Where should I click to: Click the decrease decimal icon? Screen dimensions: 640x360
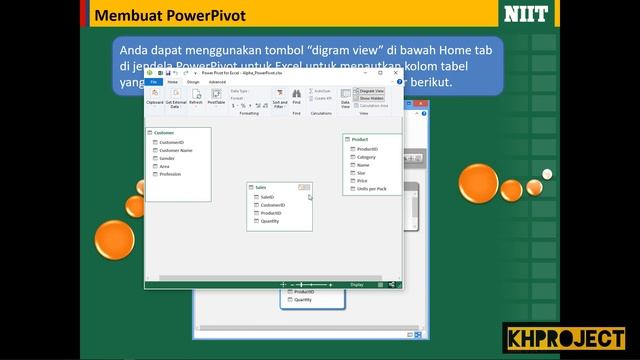[x=265, y=106]
